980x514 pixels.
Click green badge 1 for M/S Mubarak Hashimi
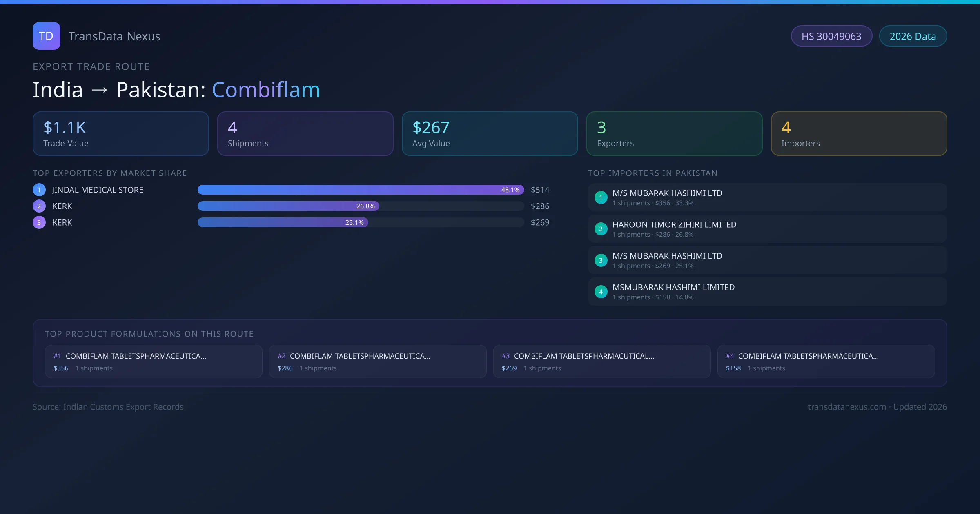[x=601, y=197]
